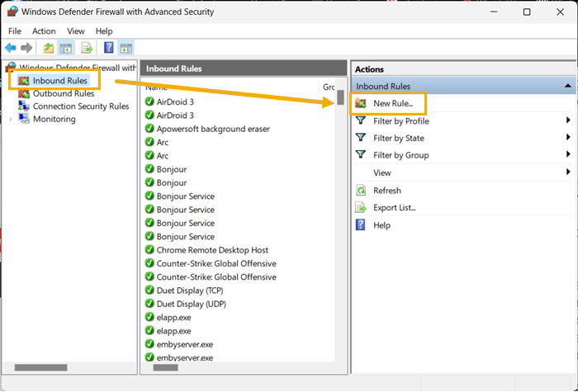Select Connection Security Rules node
Image resolution: width=578 pixels, height=392 pixels.
(x=81, y=106)
